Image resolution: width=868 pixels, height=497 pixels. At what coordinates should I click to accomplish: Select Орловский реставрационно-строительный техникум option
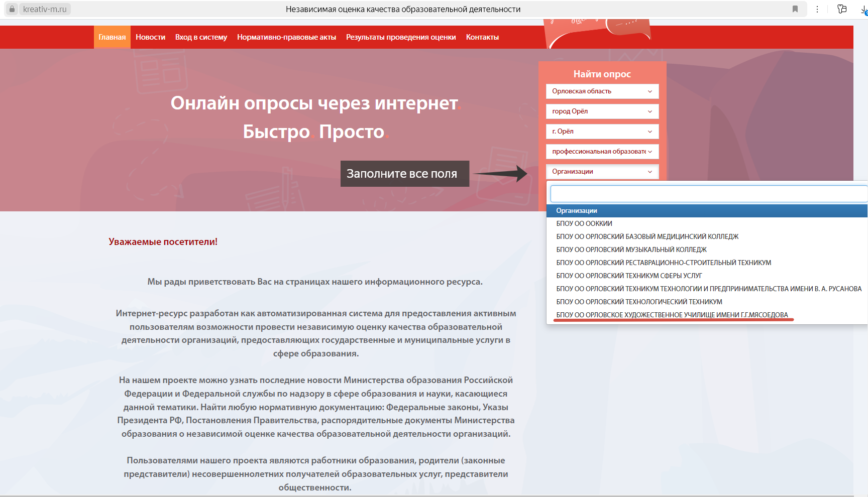click(x=707, y=263)
